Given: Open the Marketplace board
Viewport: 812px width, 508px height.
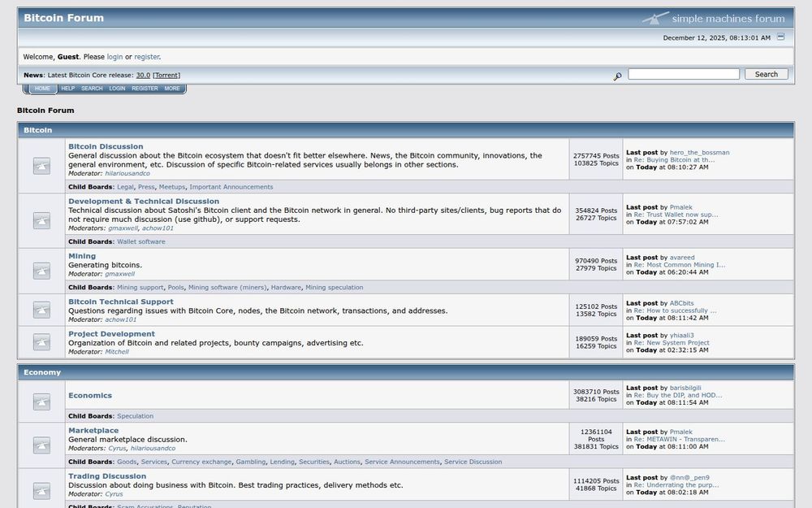Looking at the screenshot, I should pos(93,430).
